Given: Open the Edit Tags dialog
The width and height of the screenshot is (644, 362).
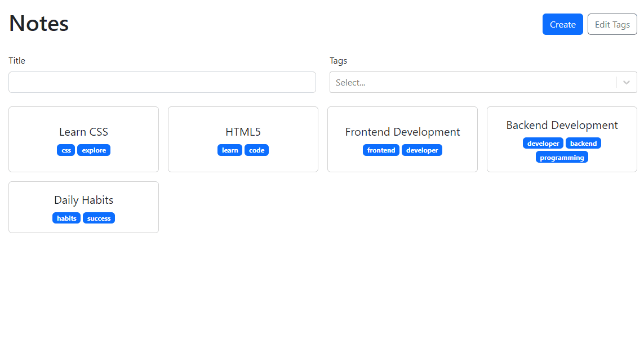Looking at the screenshot, I should coord(612,24).
